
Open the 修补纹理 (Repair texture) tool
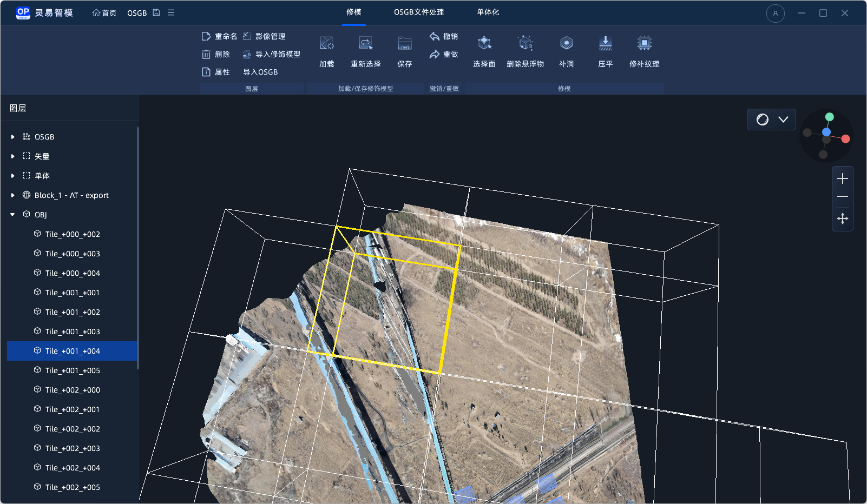pyautogui.click(x=644, y=44)
